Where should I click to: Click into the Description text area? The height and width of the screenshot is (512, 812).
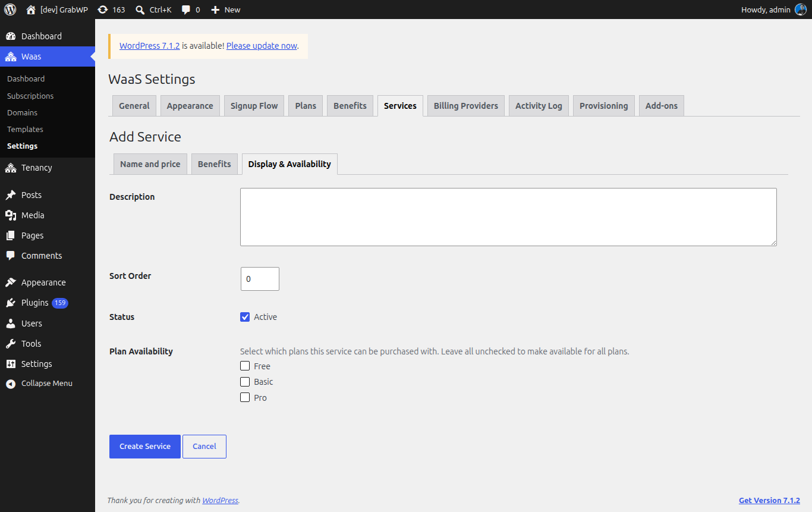pyautogui.click(x=508, y=217)
